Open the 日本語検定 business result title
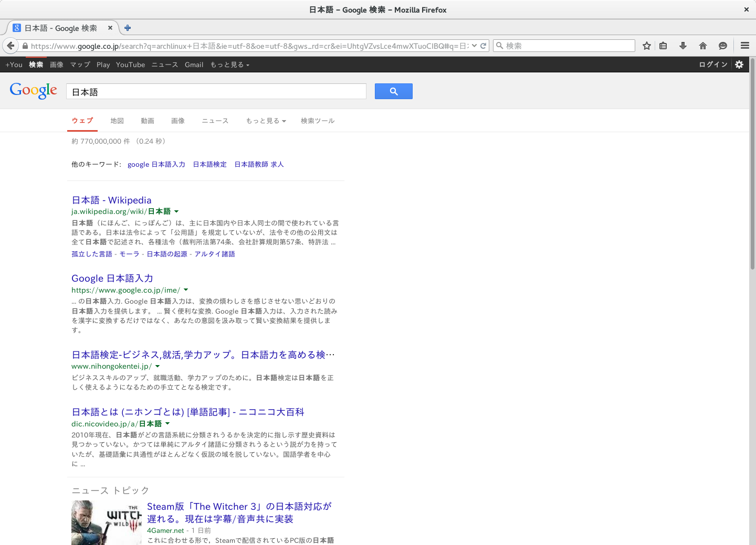This screenshot has height=545, width=756. (203, 355)
